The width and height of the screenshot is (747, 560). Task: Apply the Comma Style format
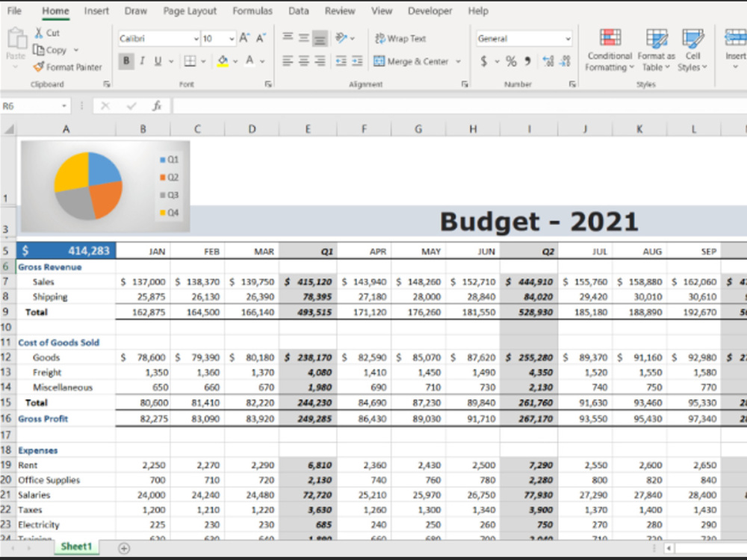(528, 61)
